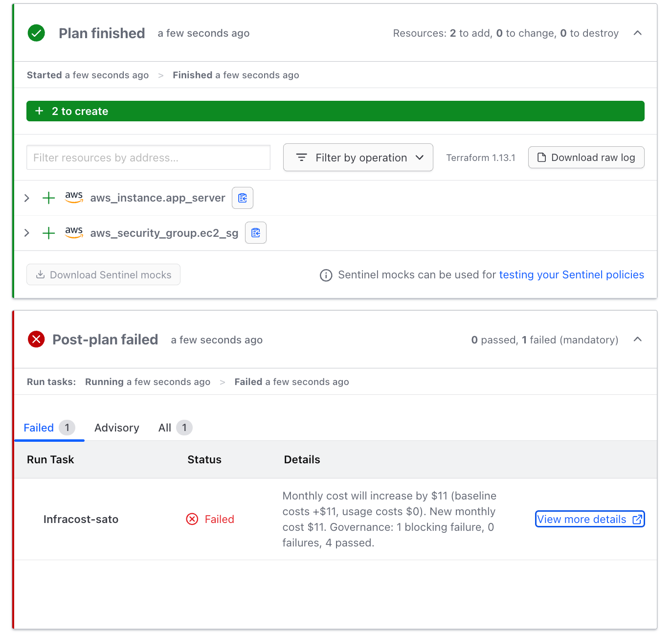Click copy icon beside aws_instance.app_server
The width and height of the screenshot is (672, 636).
click(242, 198)
